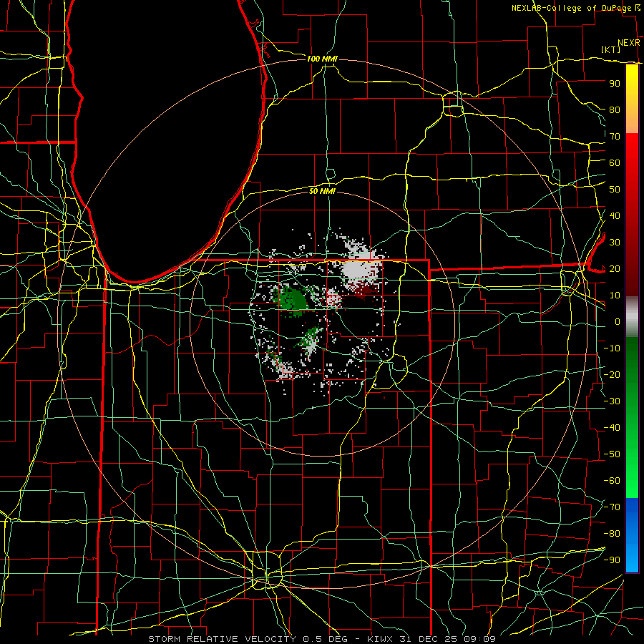Click the gray near-zero segment of the color bar

[632, 317]
